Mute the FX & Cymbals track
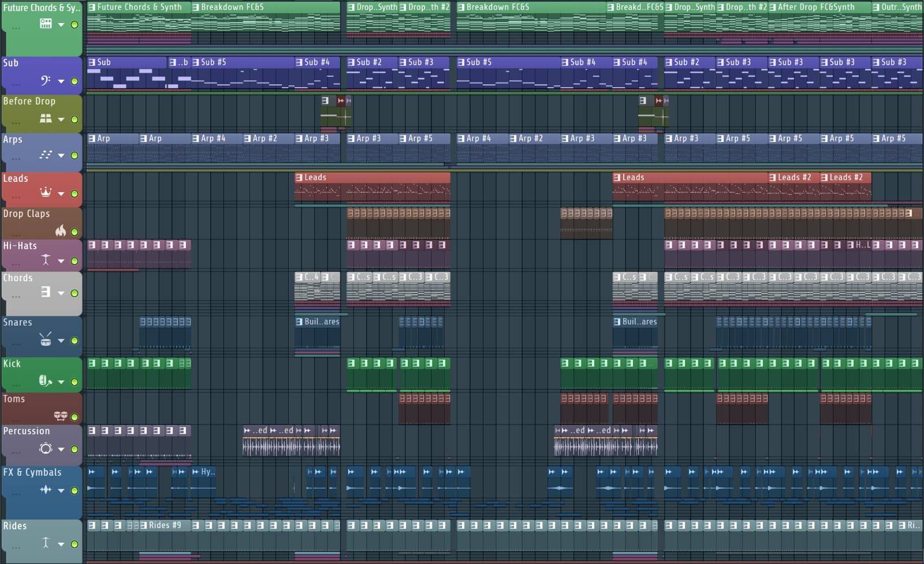This screenshot has width=924, height=564. pyautogui.click(x=74, y=491)
